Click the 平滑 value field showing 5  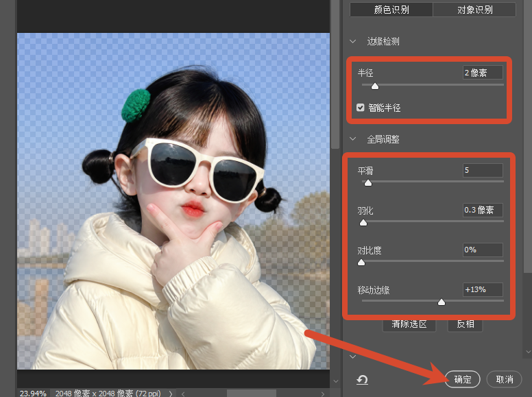483,170
